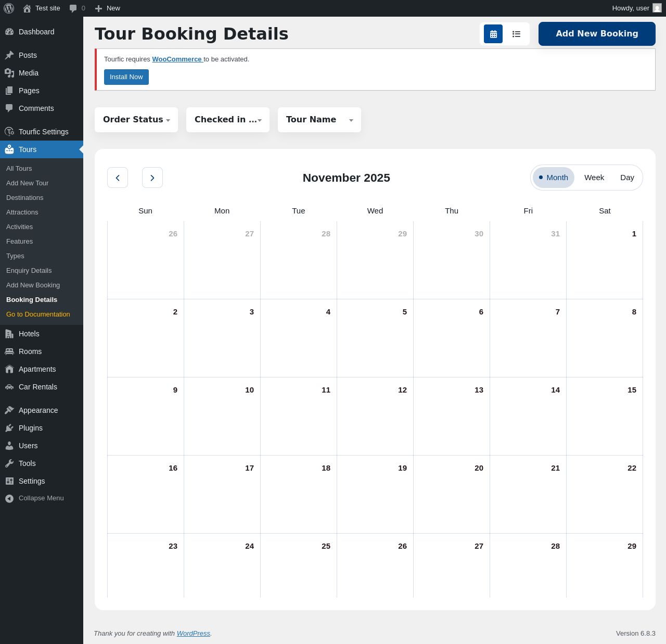Switch to list view icon
Screen dimensions: 666x644
pos(516,34)
